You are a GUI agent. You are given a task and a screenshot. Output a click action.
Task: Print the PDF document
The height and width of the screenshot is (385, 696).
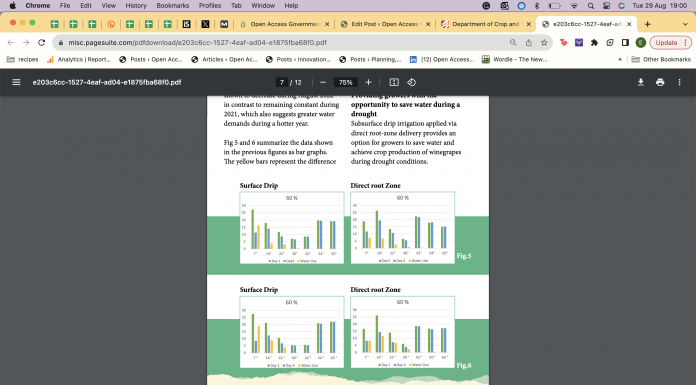(x=660, y=82)
